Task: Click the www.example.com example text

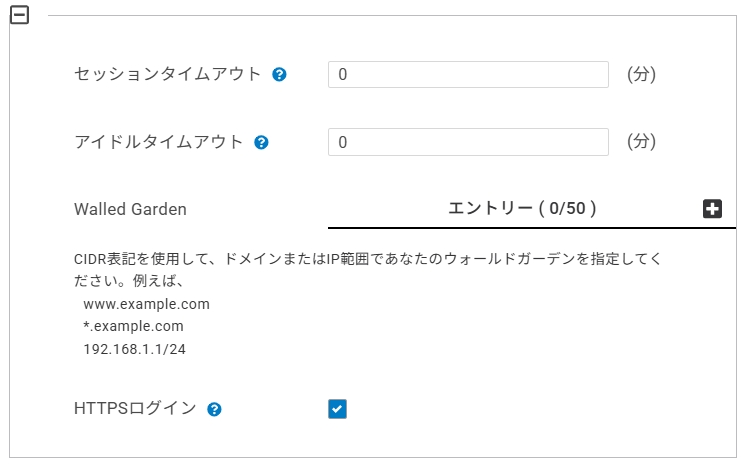Action: click(x=147, y=304)
